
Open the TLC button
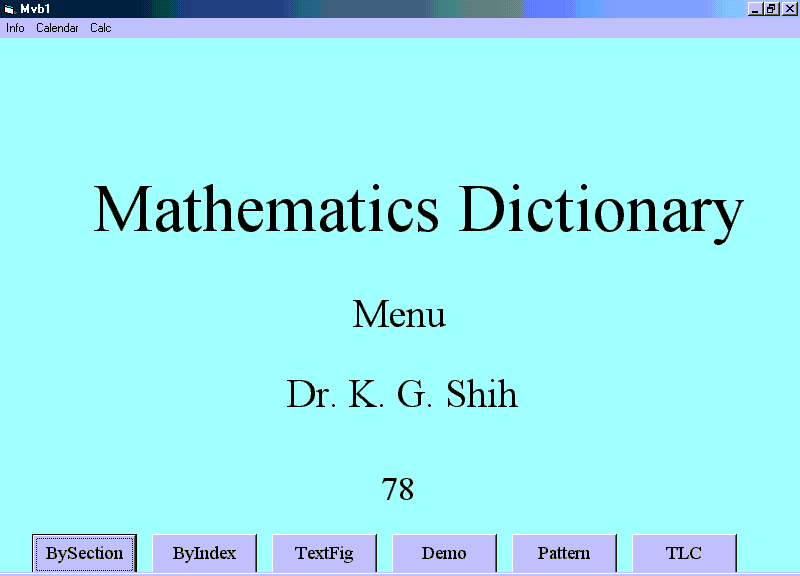click(684, 553)
